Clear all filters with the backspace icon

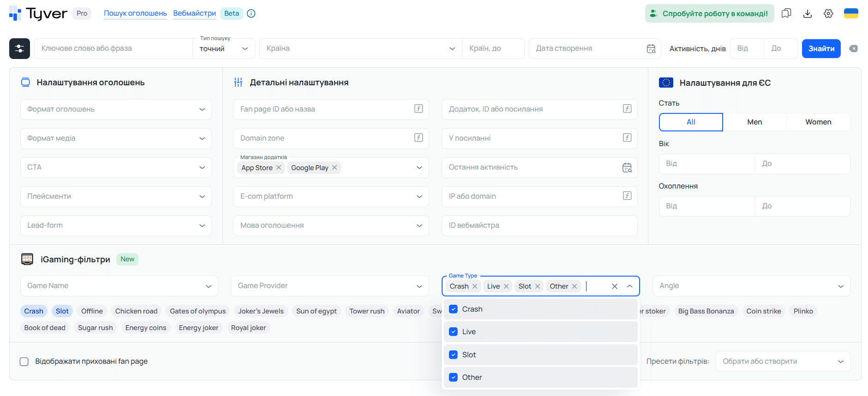coord(854,48)
